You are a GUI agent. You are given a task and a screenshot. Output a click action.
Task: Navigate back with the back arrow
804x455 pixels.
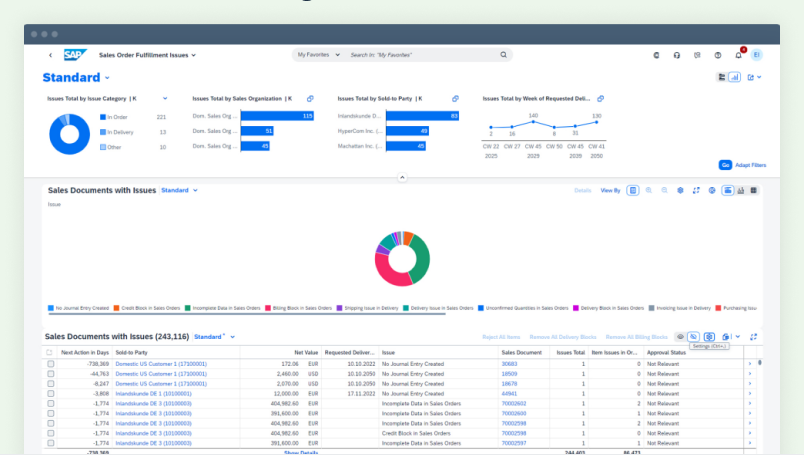click(50, 55)
